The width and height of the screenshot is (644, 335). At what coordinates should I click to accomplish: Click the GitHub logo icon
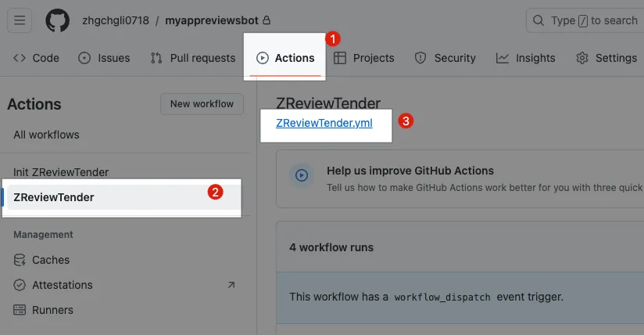coord(57,20)
